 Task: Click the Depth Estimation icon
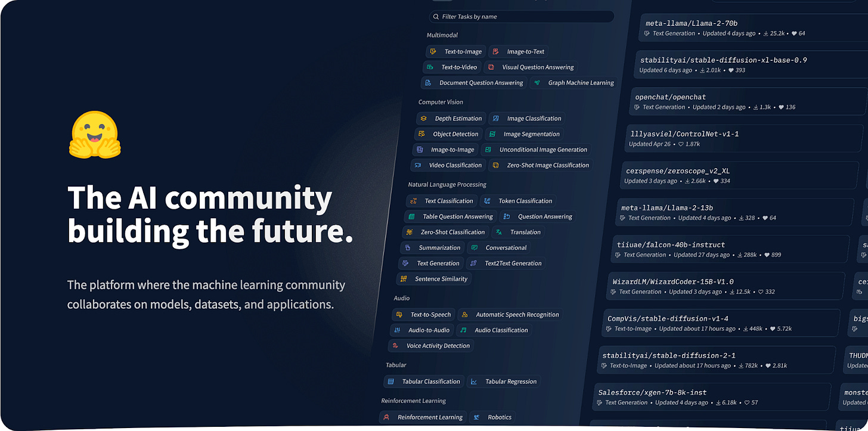click(x=424, y=119)
